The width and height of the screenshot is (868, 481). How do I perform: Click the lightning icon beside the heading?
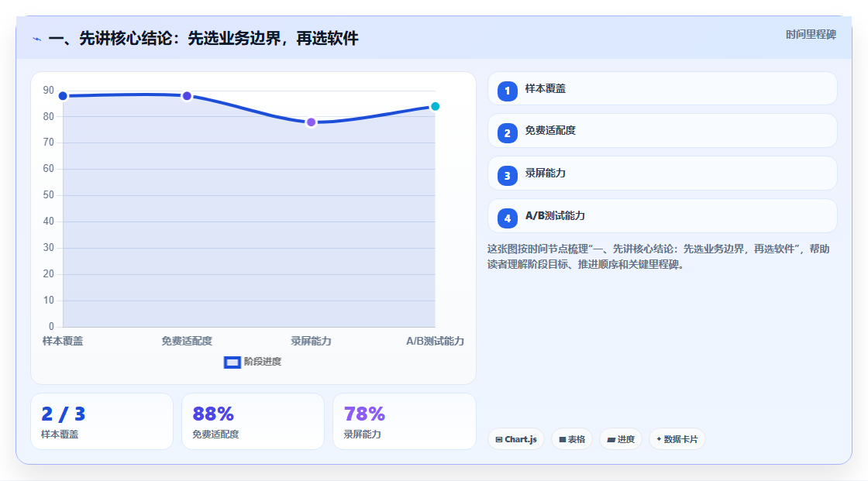37,39
